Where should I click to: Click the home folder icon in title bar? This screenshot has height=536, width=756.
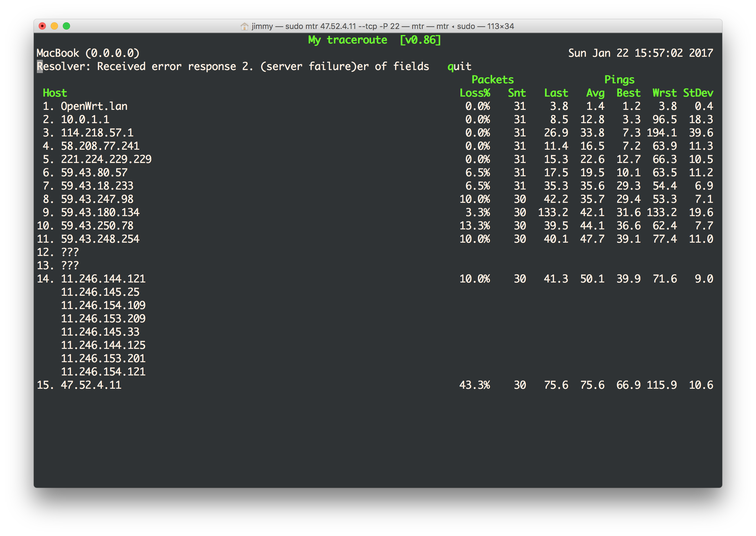coord(244,26)
